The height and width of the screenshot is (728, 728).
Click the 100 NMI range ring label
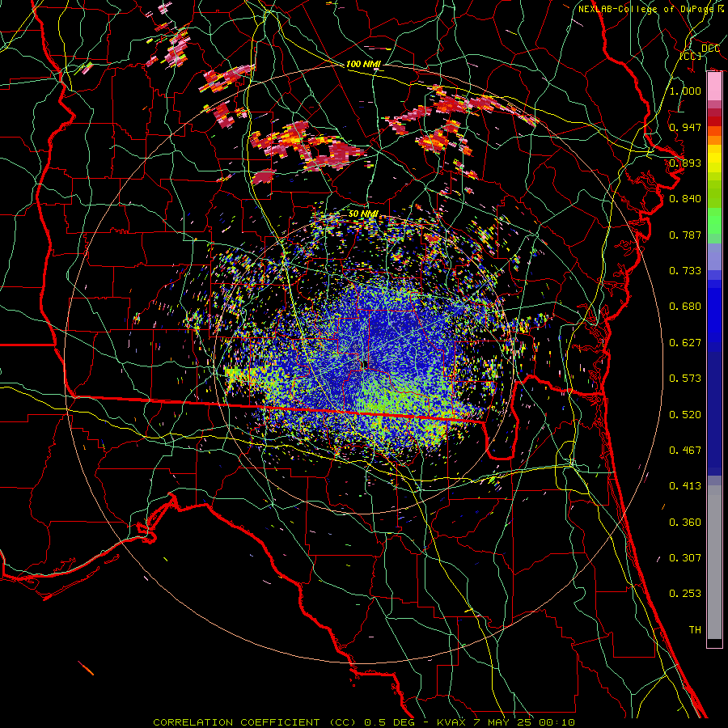[x=363, y=64]
